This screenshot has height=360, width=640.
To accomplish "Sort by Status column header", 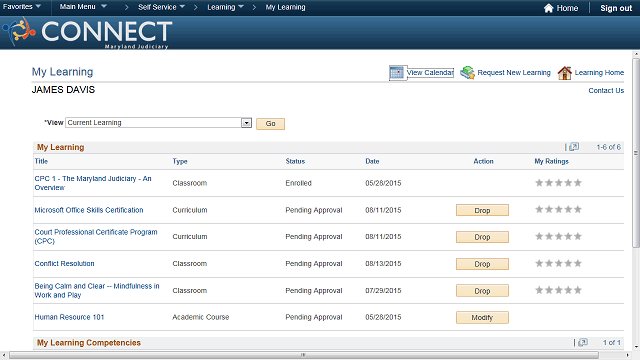I will coord(295,161).
